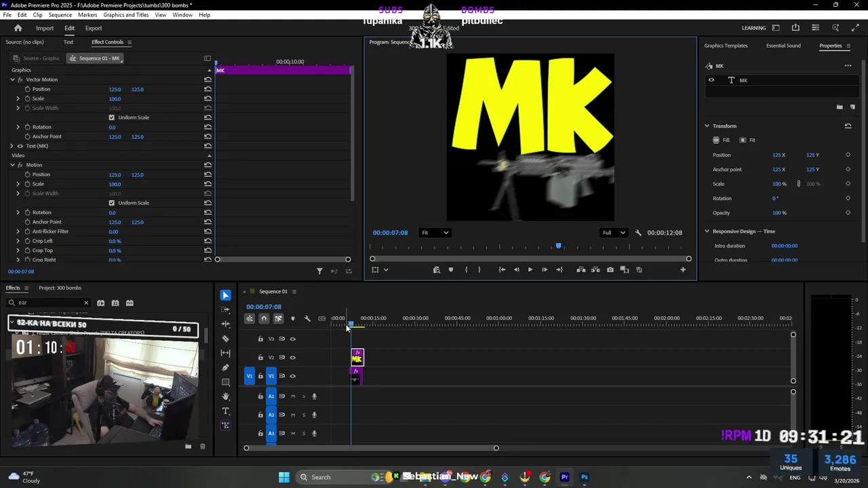Image resolution: width=868 pixels, height=488 pixels.
Task: Click Step Back 1 Frame button
Action: 516,270
